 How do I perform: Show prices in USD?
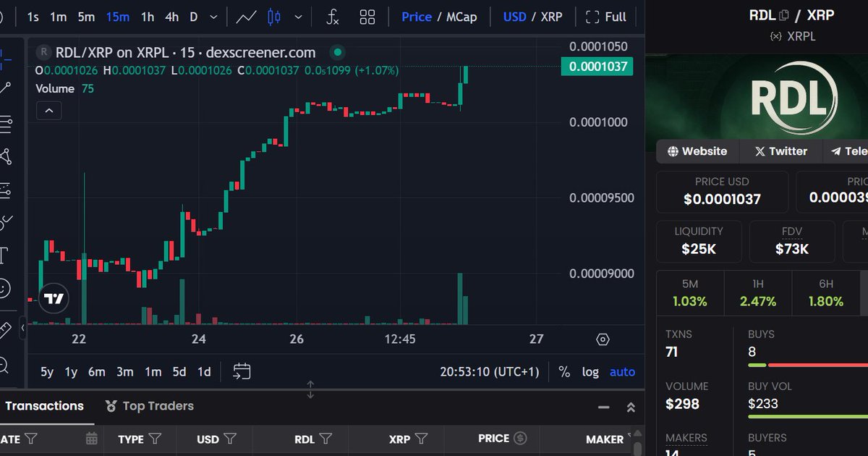(x=514, y=17)
